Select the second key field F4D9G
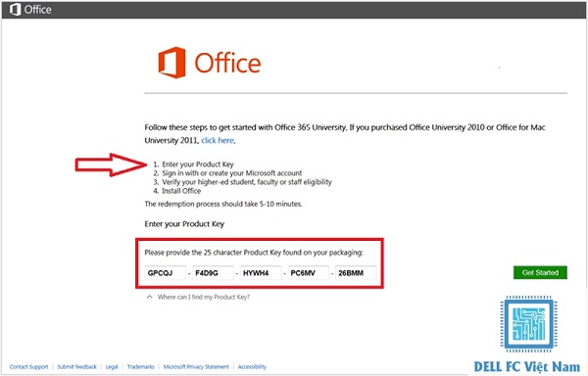This screenshot has height=376, width=588. pyautogui.click(x=213, y=273)
